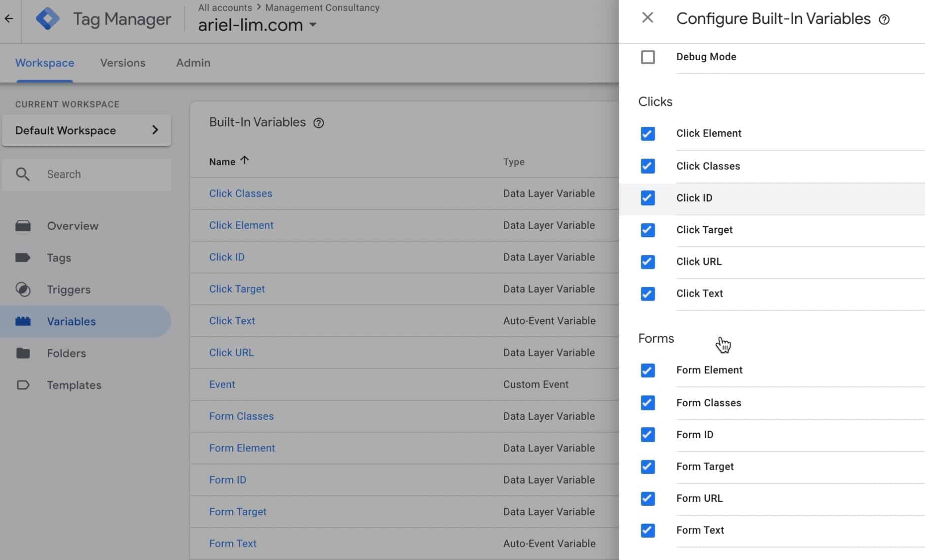Click the back arrow icon
Screen dimensions: 925x560
[9, 19]
